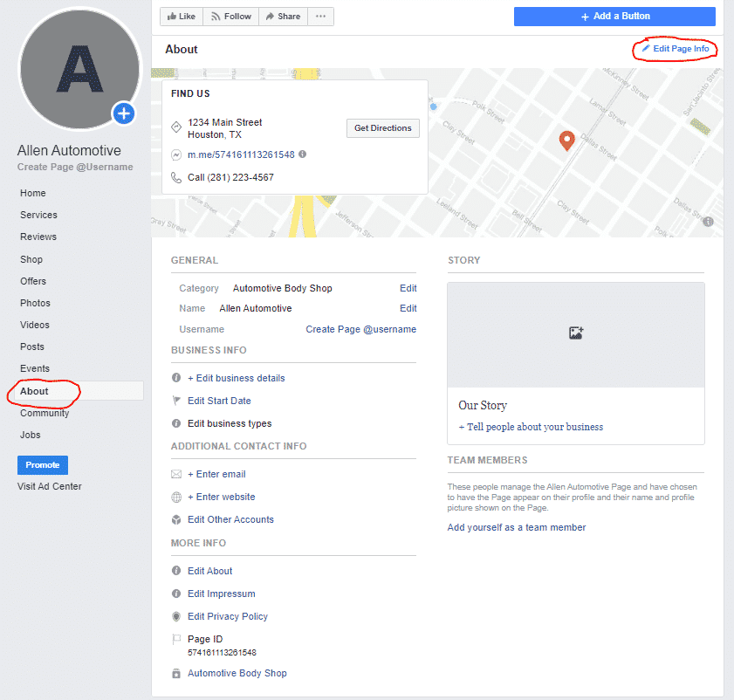The image size is (734, 700).
Task: Open Posts in the sidebar
Action: pos(31,347)
